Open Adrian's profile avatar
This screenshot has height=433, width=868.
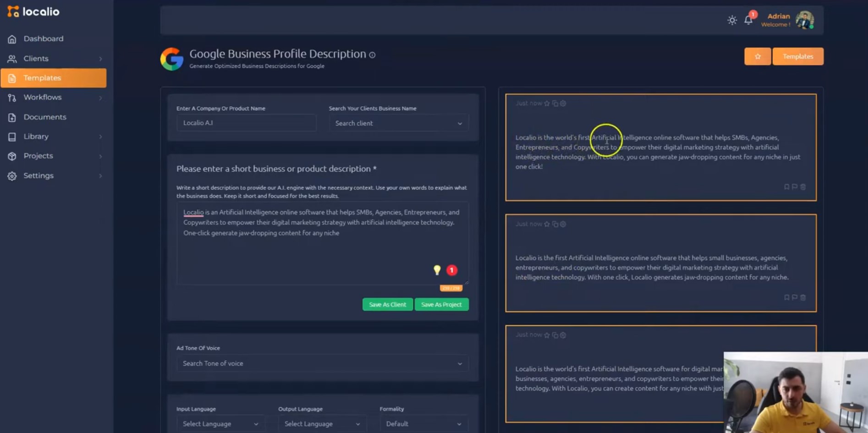point(805,20)
